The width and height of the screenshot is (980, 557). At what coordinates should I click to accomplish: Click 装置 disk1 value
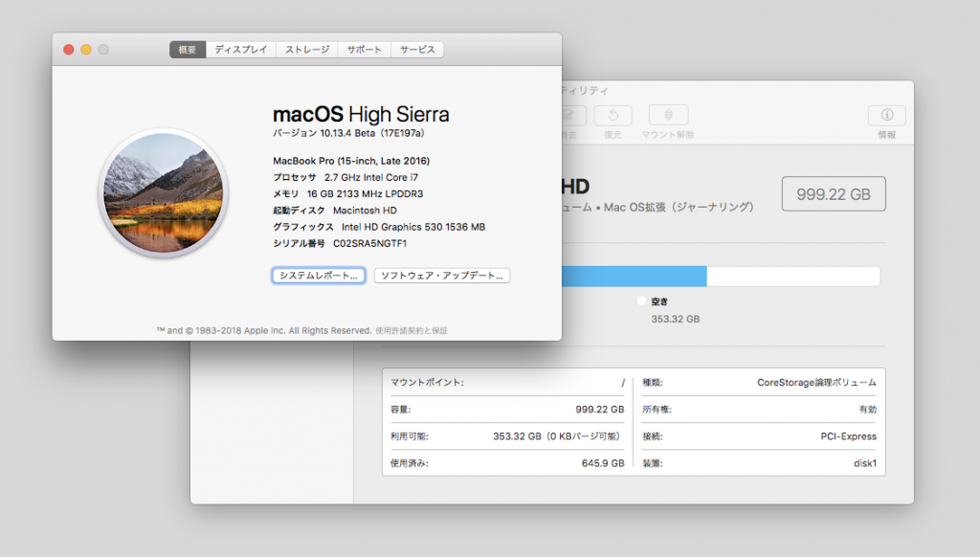(865, 463)
